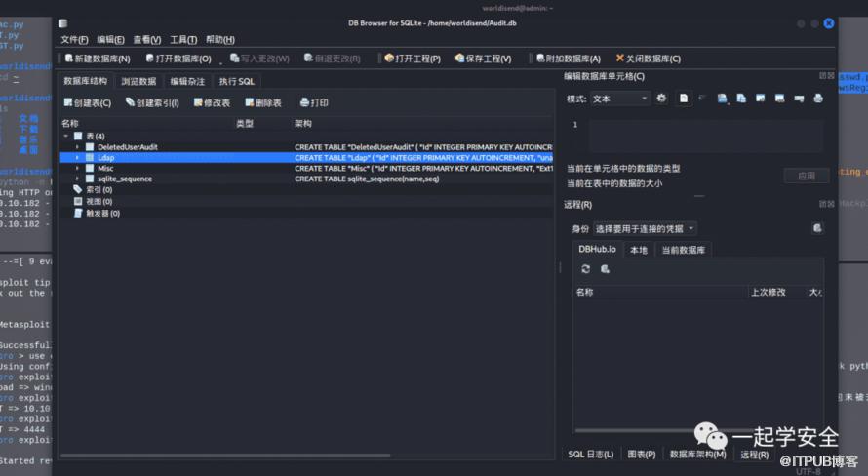
Task: Click the Views (视图 (0)) icon
Action: (78, 202)
